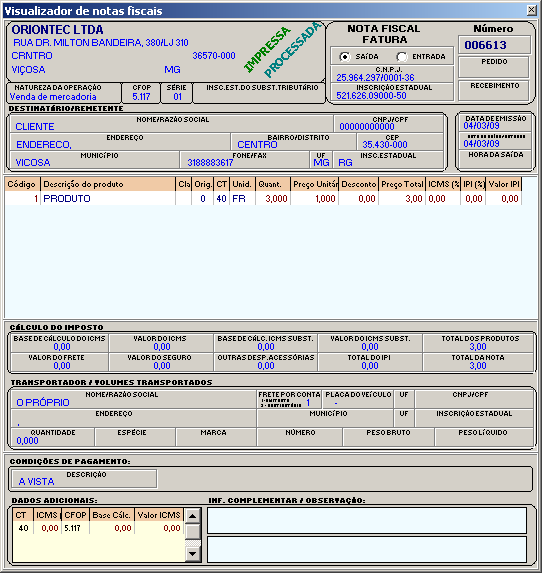
Task: Click the second Inf. Complementar observation box
Action: [x=367, y=549]
